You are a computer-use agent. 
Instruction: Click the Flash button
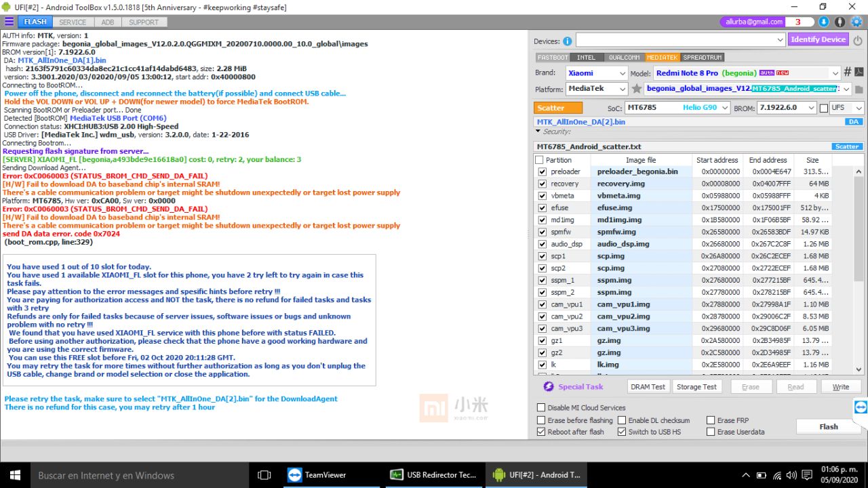pos(829,426)
